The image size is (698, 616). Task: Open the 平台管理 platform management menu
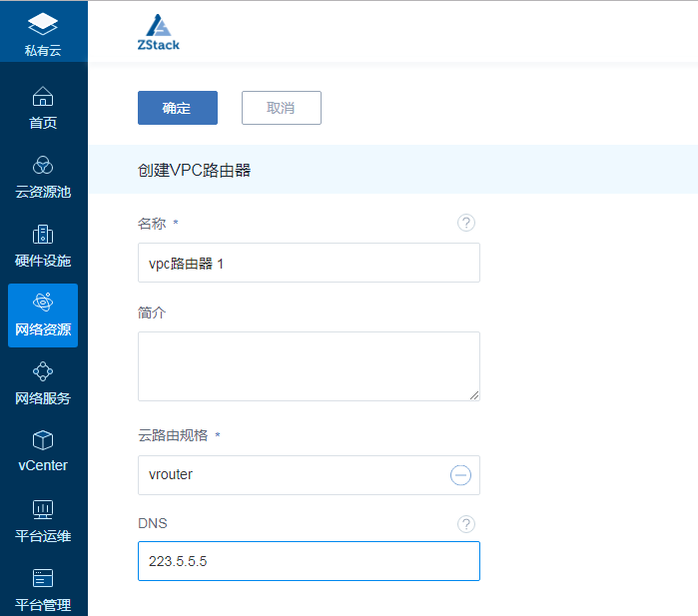(x=43, y=590)
